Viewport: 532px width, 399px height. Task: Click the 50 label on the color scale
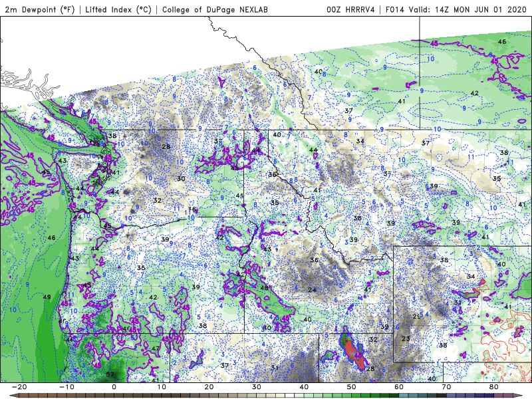(x=352, y=387)
